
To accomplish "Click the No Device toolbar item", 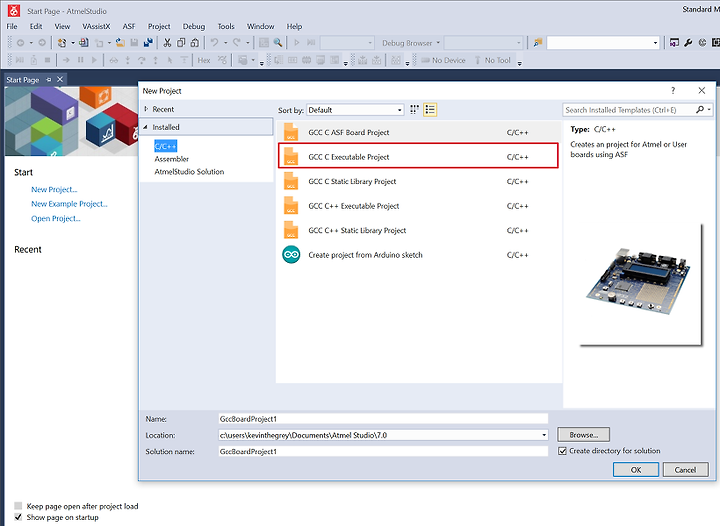I will (x=443, y=60).
